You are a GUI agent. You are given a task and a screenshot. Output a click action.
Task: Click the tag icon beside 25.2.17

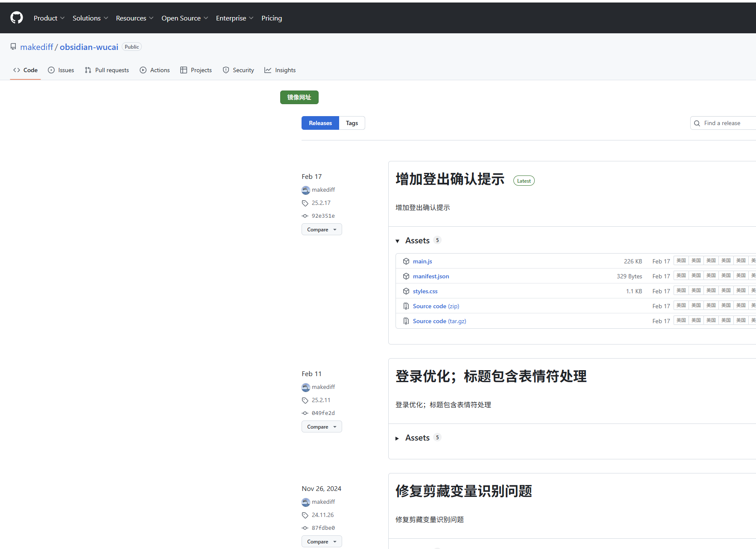pos(305,203)
